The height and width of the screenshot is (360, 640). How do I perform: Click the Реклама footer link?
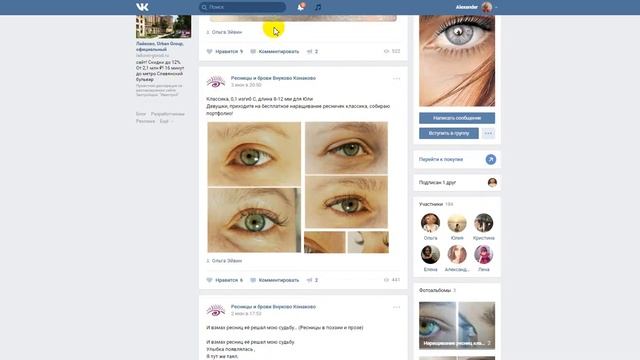[145, 121]
